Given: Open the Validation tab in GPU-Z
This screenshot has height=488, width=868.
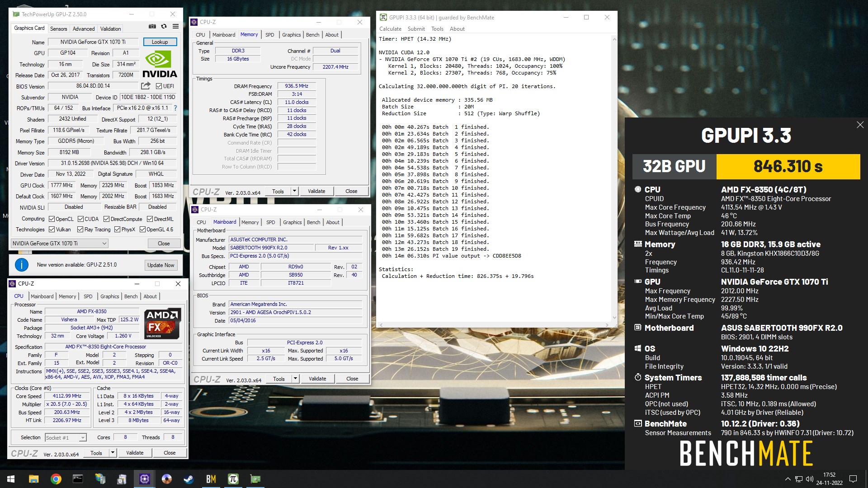Looking at the screenshot, I should tap(110, 28).
